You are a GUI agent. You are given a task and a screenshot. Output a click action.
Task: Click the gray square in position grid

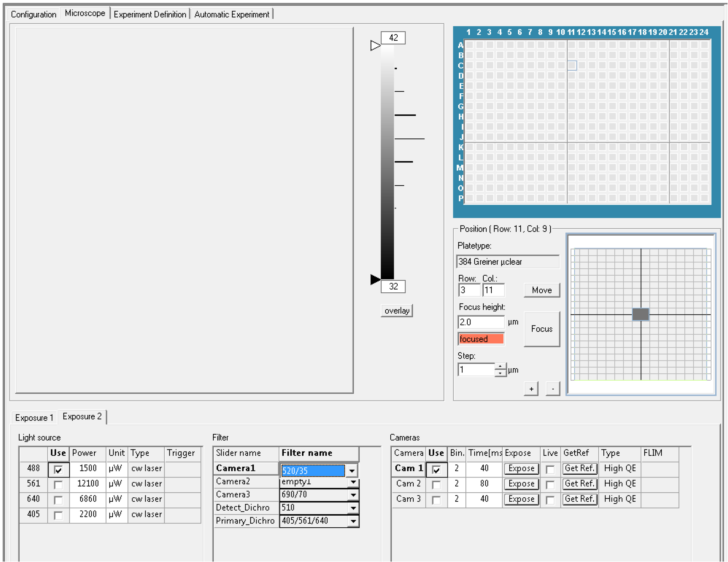click(640, 314)
